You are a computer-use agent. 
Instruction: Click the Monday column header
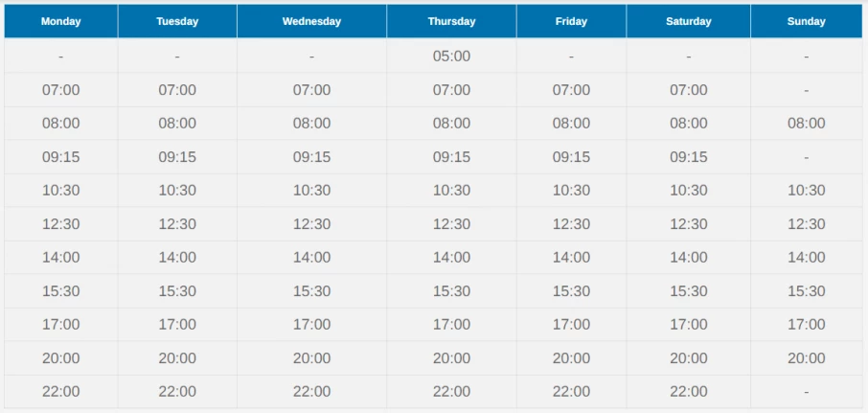[61, 22]
